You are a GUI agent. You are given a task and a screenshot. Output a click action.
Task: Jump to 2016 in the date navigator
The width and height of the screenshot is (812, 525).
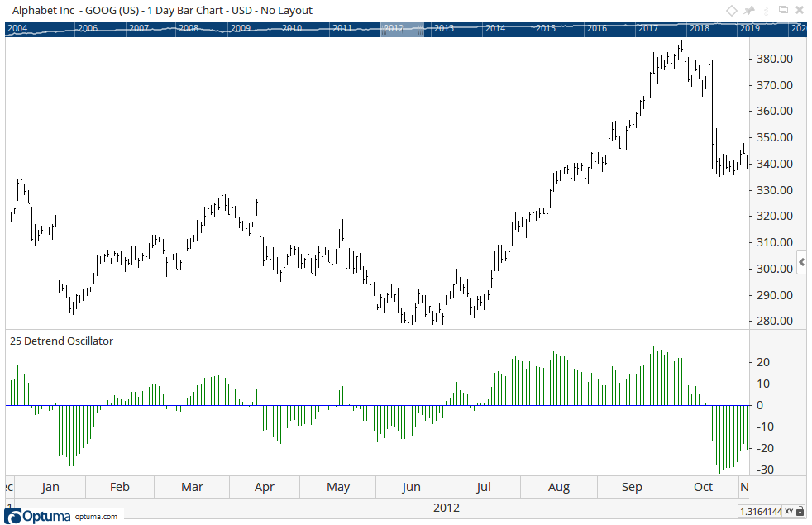[x=596, y=28]
